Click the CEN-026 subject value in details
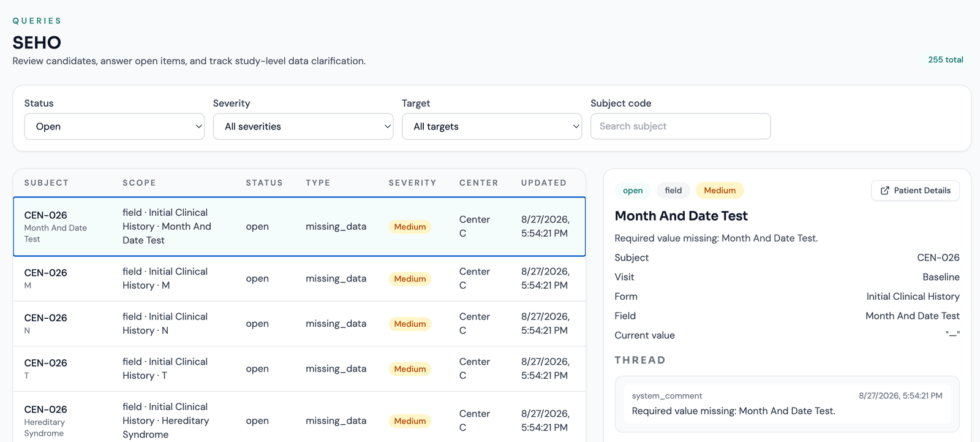The width and height of the screenshot is (980, 442). tap(938, 257)
